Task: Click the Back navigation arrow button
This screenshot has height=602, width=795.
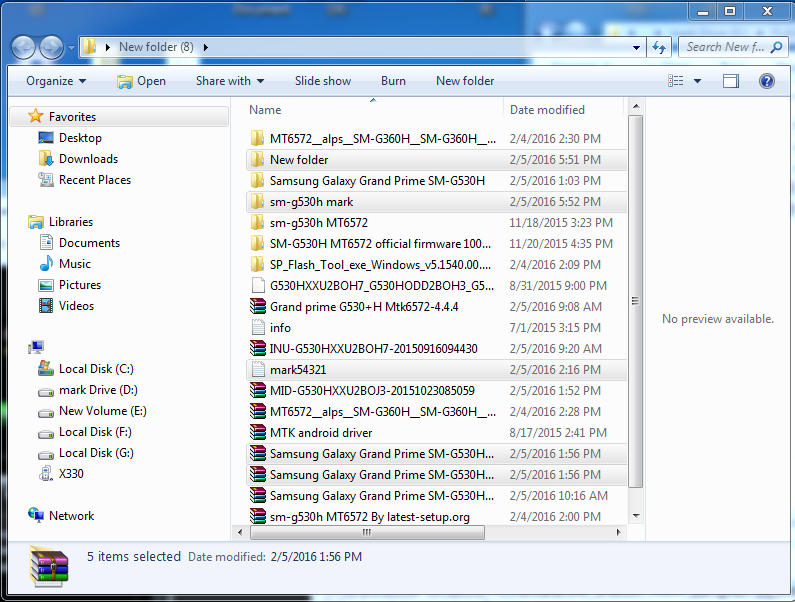Action: pos(24,47)
